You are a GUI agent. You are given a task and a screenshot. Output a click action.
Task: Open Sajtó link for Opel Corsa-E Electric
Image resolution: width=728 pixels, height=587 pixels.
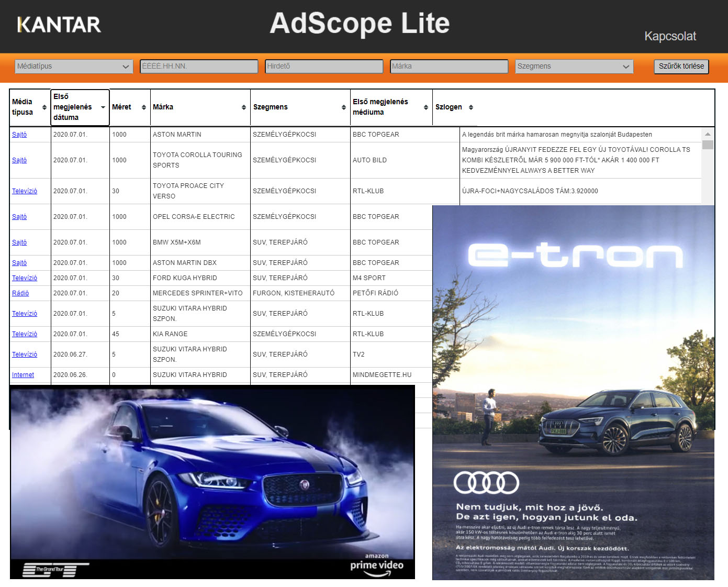pos(19,217)
